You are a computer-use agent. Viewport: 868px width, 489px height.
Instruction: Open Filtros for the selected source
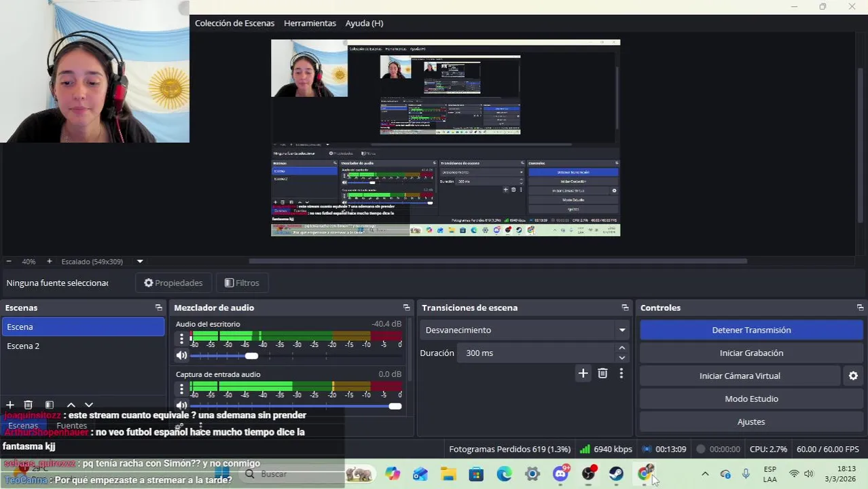[242, 283]
